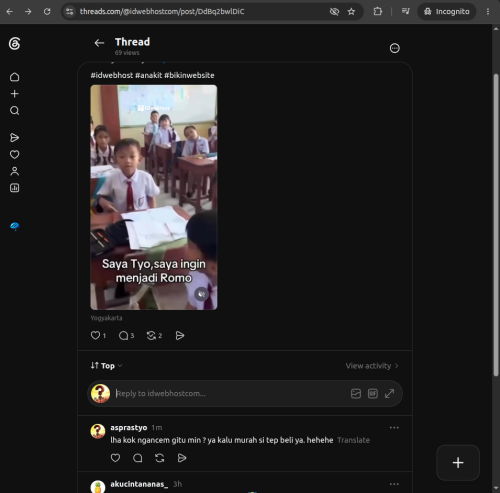The image size is (500, 493).
Task: Open Profile from the sidebar
Action: point(14,171)
